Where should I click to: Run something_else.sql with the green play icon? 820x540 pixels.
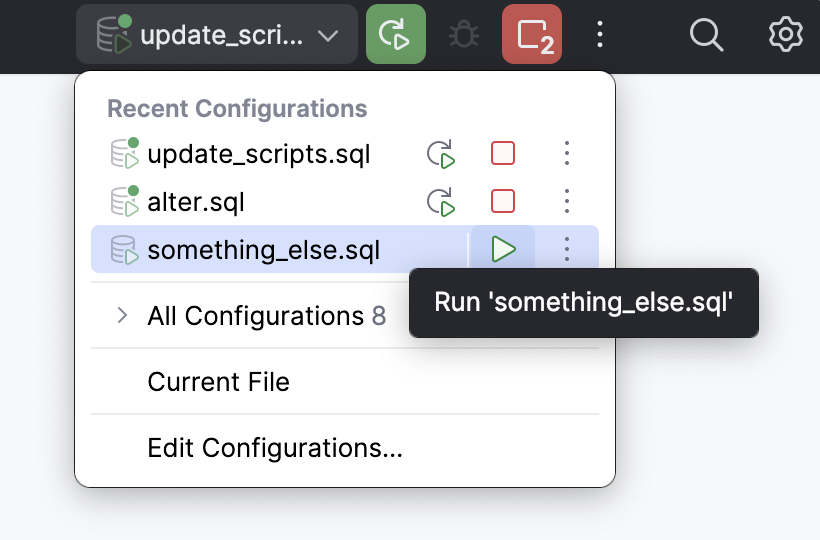pyautogui.click(x=503, y=249)
